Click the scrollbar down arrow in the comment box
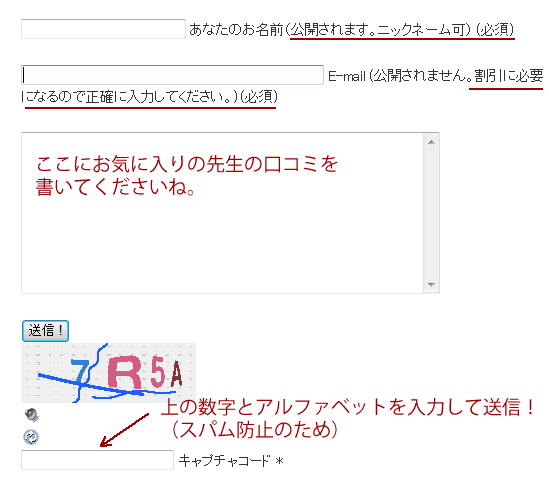The width and height of the screenshot is (549, 482). click(x=431, y=284)
